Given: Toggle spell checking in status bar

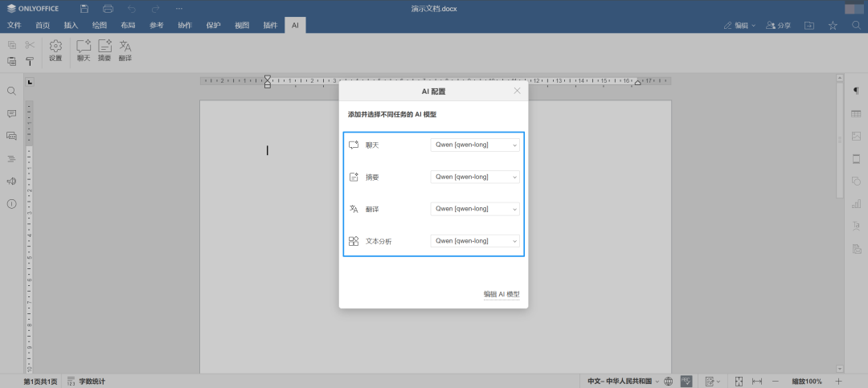Looking at the screenshot, I should tap(686, 382).
